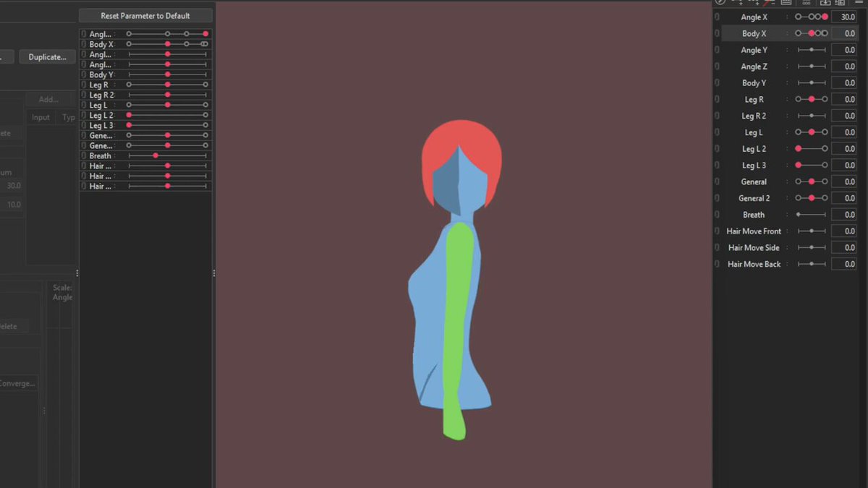Click the splitter handle left of canvas
Viewport: 868px width, 488px height.
tap(213, 273)
